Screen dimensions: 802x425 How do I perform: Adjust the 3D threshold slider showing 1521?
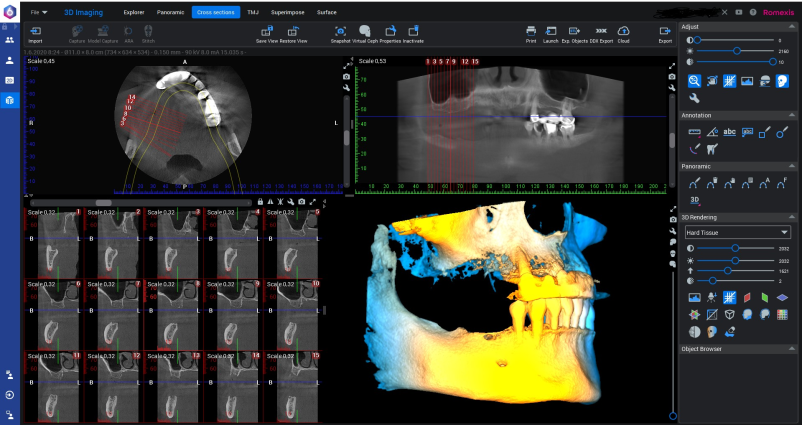click(x=735, y=271)
